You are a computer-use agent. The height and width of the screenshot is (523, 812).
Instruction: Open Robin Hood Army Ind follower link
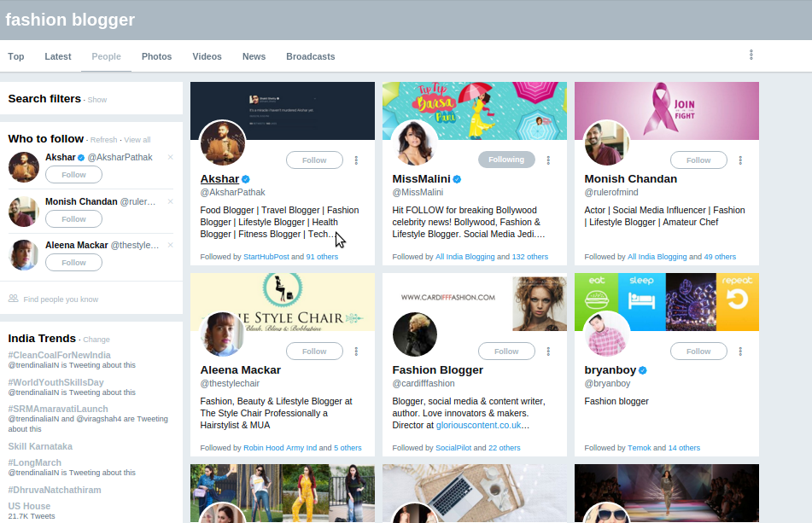click(x=280, y=448)
